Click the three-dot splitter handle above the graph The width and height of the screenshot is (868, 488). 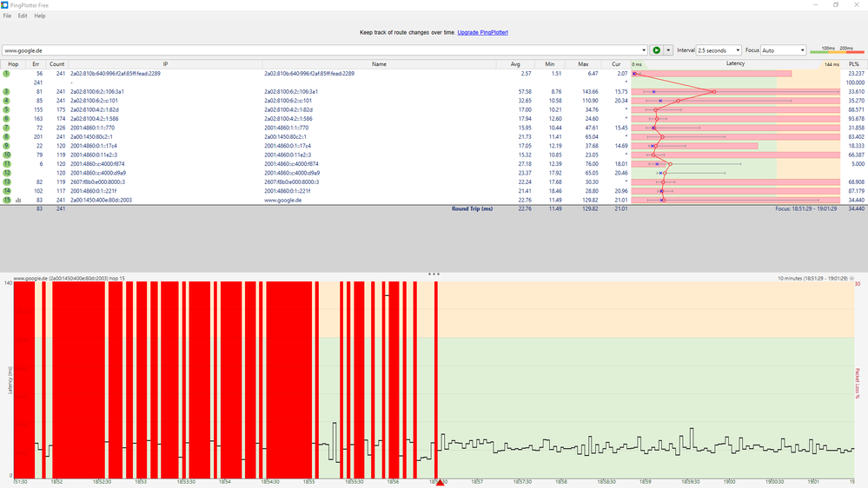[x=434, y=274]
